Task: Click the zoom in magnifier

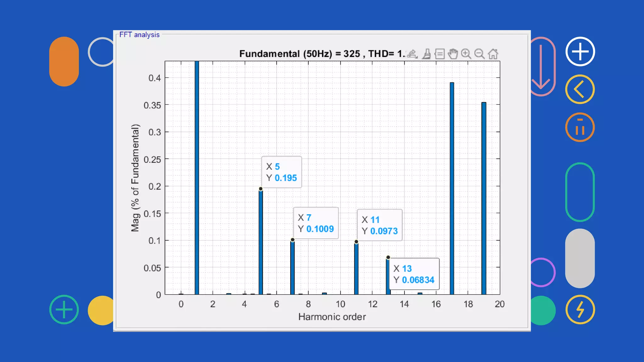Action: 466,54
